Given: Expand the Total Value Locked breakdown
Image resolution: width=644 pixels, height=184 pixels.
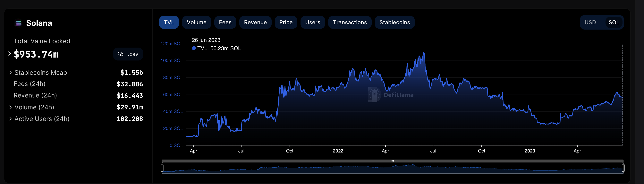Looking at the screenshot, I should click(10, 54).
